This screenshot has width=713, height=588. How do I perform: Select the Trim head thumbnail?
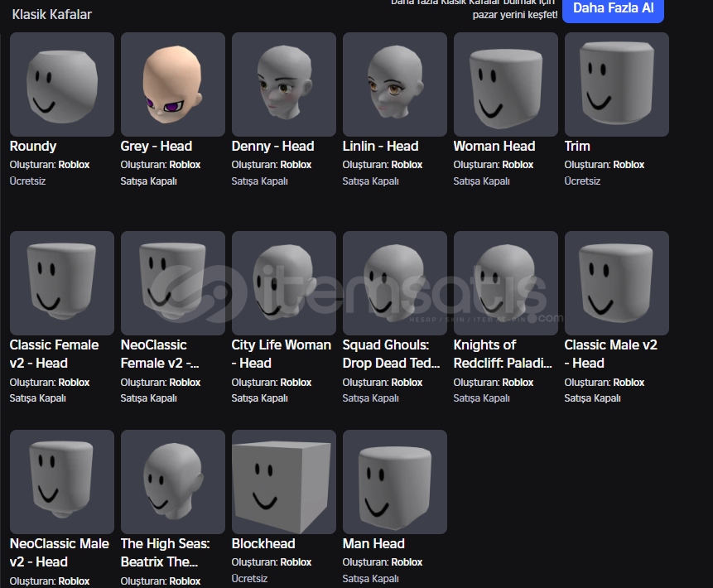click(x=617, y=84)
